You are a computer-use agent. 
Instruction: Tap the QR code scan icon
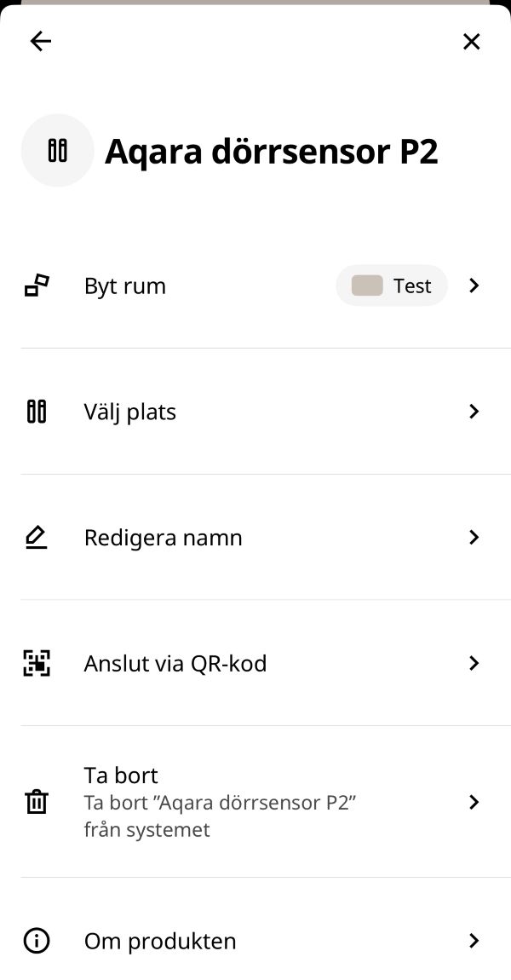[37, 663]
